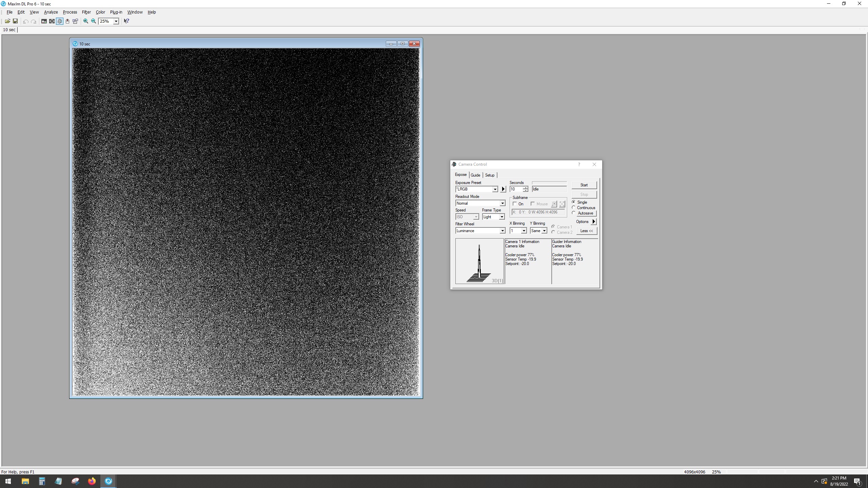
Task: Open the Analyze menu
Action: 51,12
